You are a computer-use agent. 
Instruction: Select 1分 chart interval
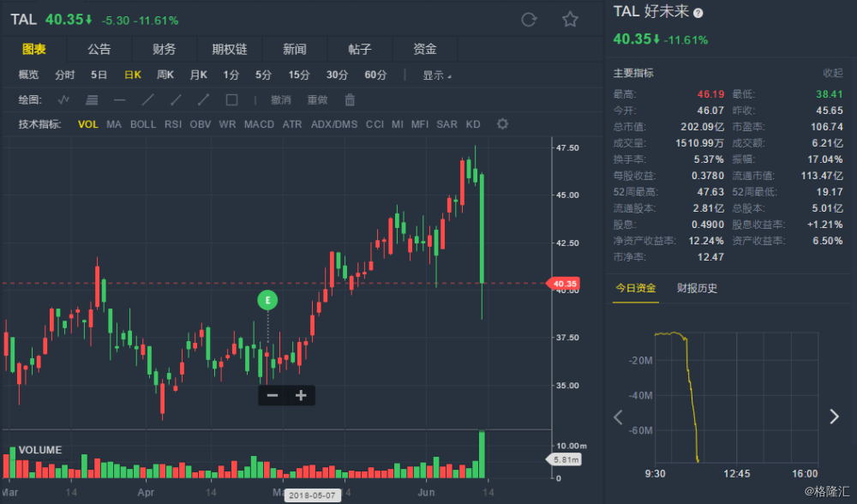[231, 75]
